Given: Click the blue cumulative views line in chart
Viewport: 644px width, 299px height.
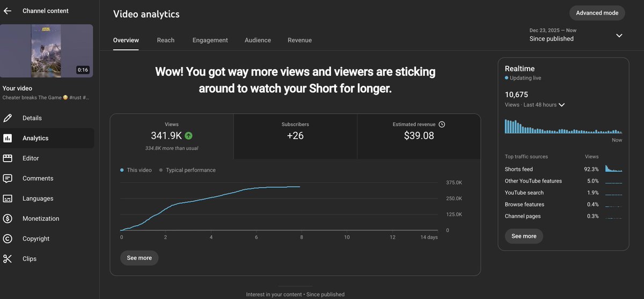Looking at the screenshot, I should click(210, 197).
